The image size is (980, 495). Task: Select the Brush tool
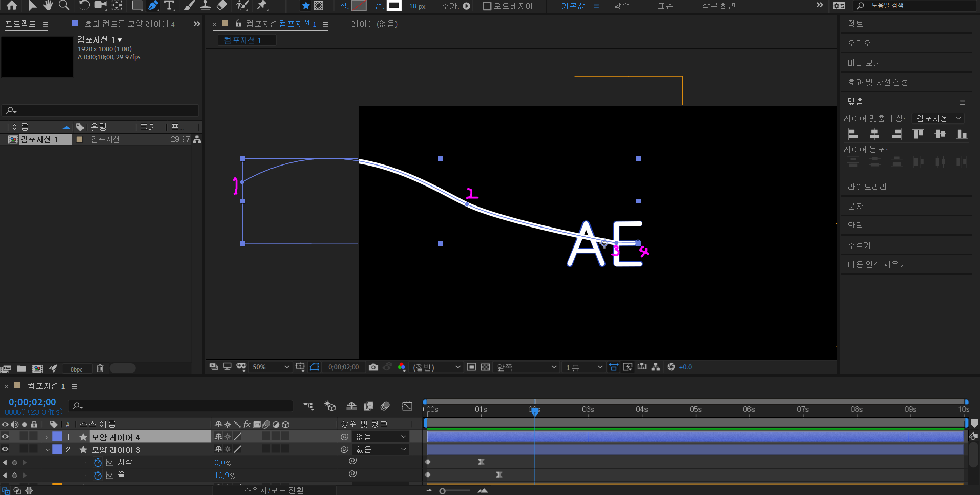(x=190, y=5)
